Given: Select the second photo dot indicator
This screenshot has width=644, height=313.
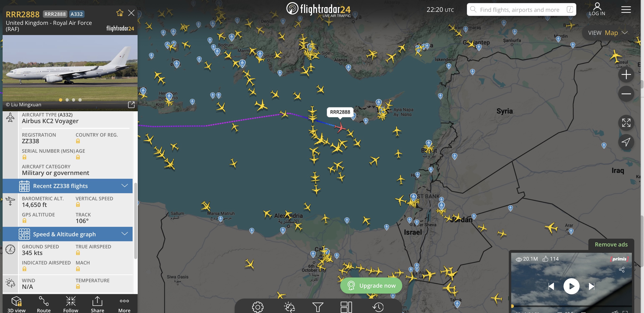Looking at the screenshot, I should pos(67,100).
